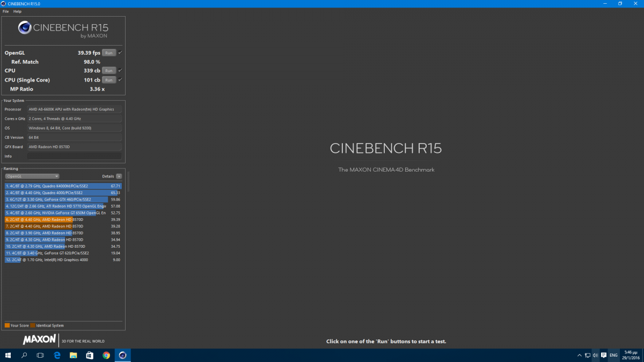Select rank 6 highlighted Your Score entry
The image size is (644, 362).
63,219
